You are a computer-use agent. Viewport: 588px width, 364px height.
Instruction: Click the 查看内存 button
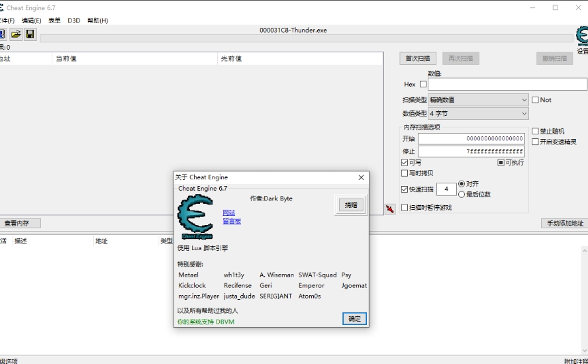click(19, 223)
